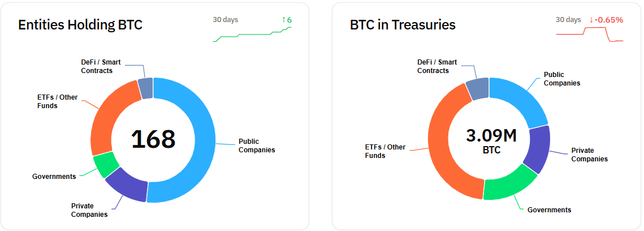Click green up arrow beside the 6
Screen dimensions: 644x231
pos(284,20)
